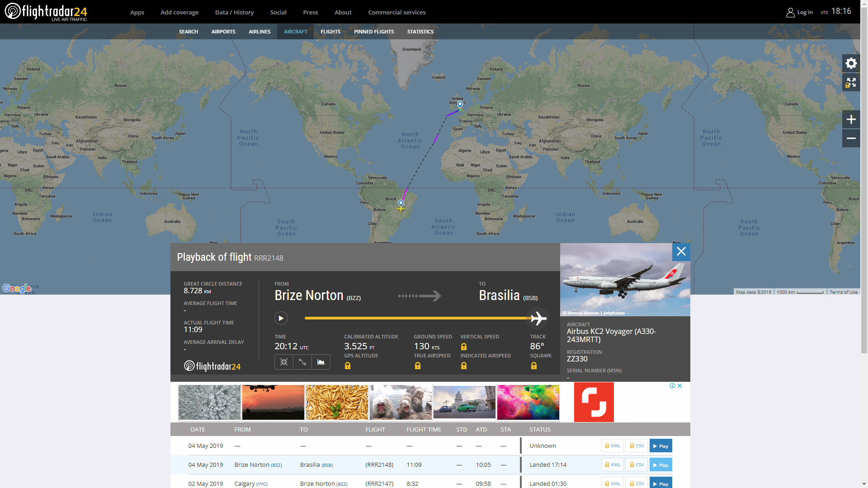Click Play for flight RRR2147 row
The width and height of the screenshot is (868, 488).
(x=660, y=483)
